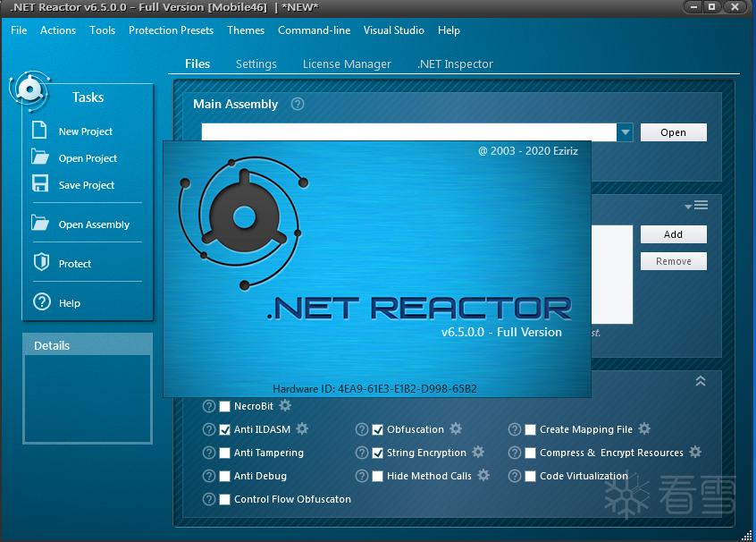Screen dimensions: 756x542
Task: Click help icon beside Anti ILDASM
Action: click(209, 429)
